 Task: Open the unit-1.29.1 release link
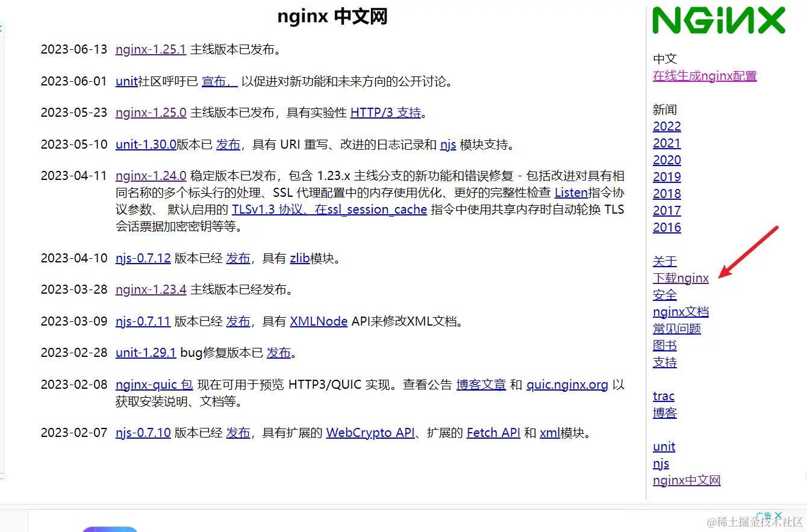pyautogui.click(x=146, y=353)
